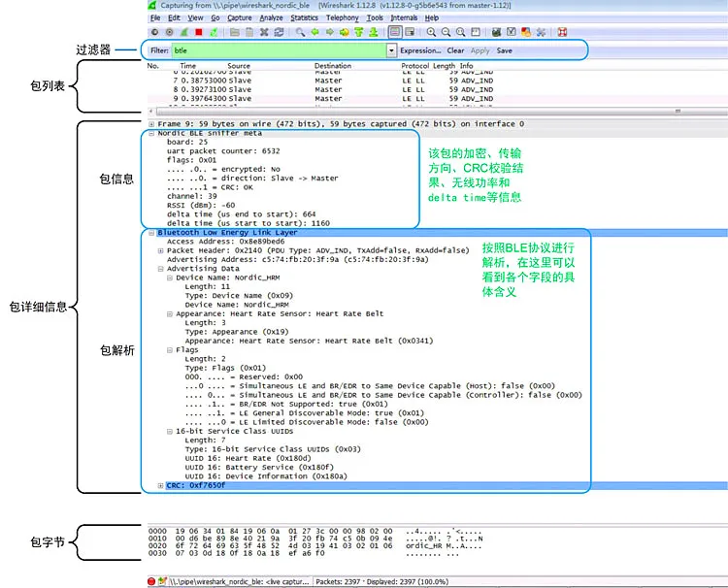Collapse the Flags node
The height and width of the screenshot is (588, 728).
[x=170, y=350]
